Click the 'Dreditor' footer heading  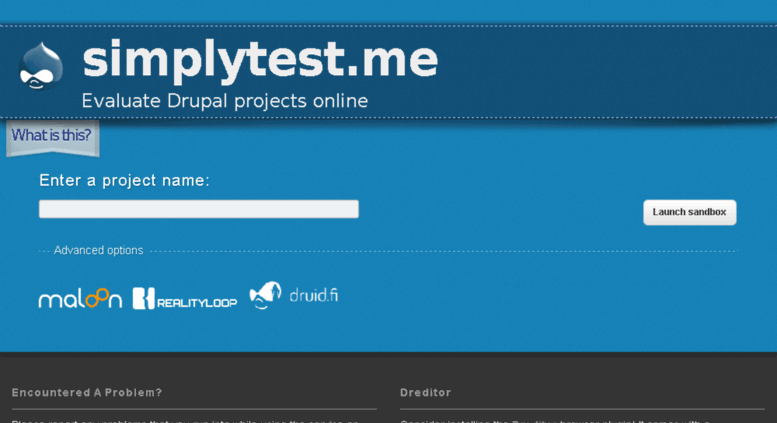point(425,393)
